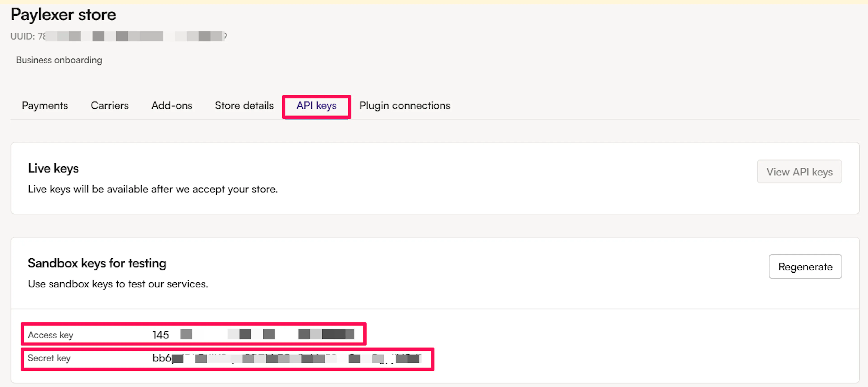Open the Payments tab
This screenshot has height=387, width=868.
45,106
